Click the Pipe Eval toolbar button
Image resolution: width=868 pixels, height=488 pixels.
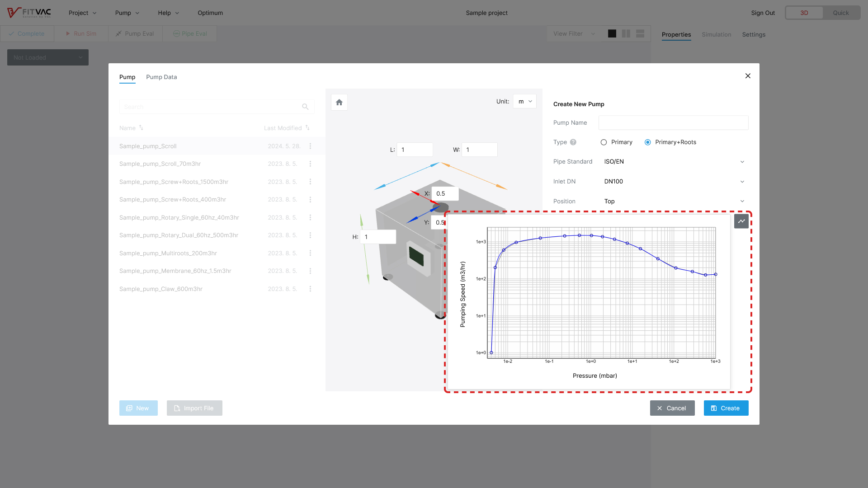coord(190,33)
